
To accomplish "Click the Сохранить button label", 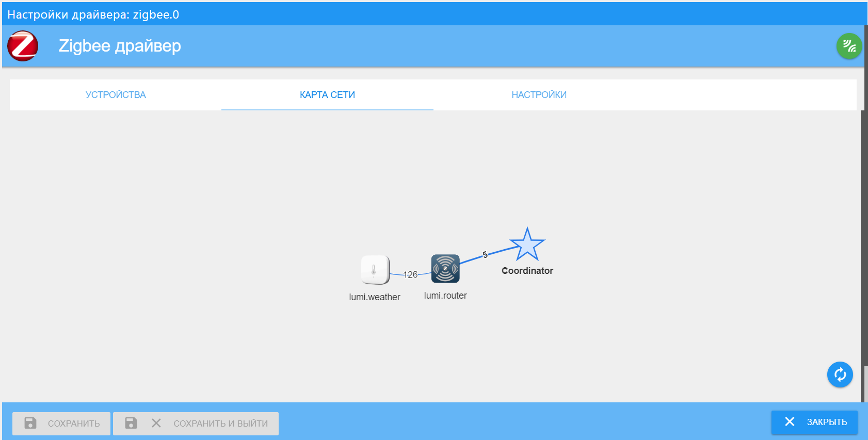I will tap(74, 423).
